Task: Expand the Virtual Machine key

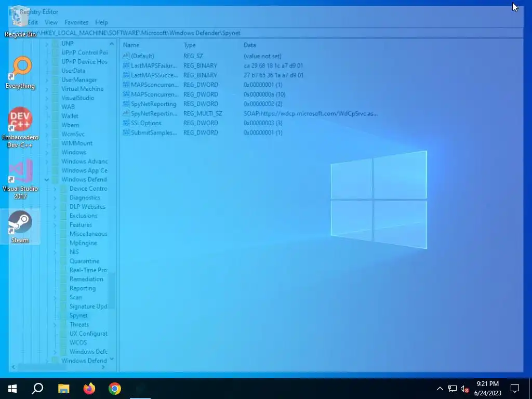Action: tap(47, 89)
